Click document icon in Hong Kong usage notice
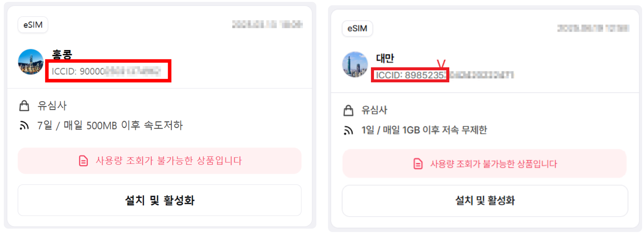 (83, 161)
